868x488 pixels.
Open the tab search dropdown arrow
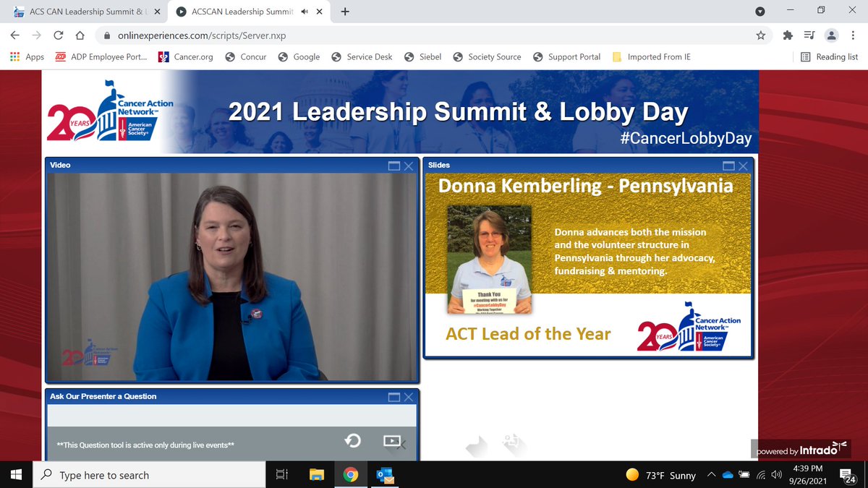(759, 11)
